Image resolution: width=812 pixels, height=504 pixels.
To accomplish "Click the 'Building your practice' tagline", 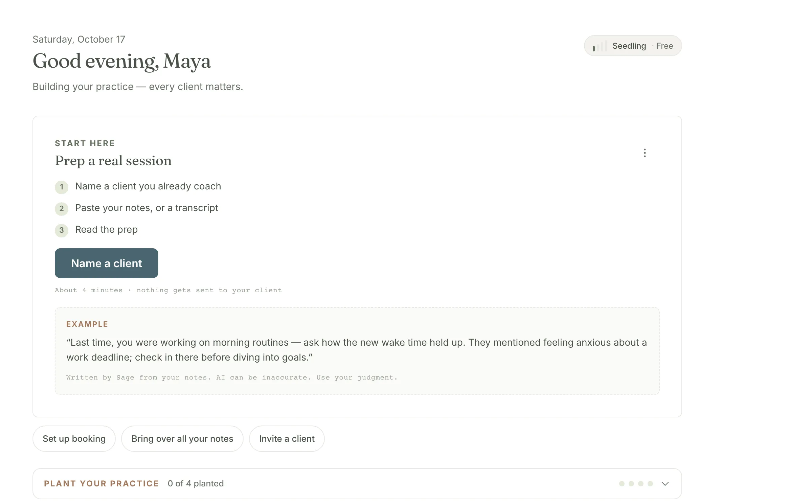I will pyautogui.click(x=138, y=87).
